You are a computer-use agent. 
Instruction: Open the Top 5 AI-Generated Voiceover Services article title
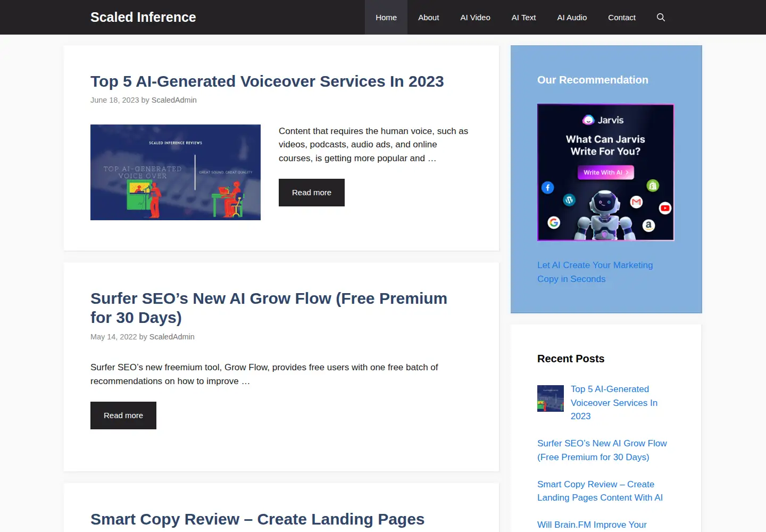(x=267, y=81)
